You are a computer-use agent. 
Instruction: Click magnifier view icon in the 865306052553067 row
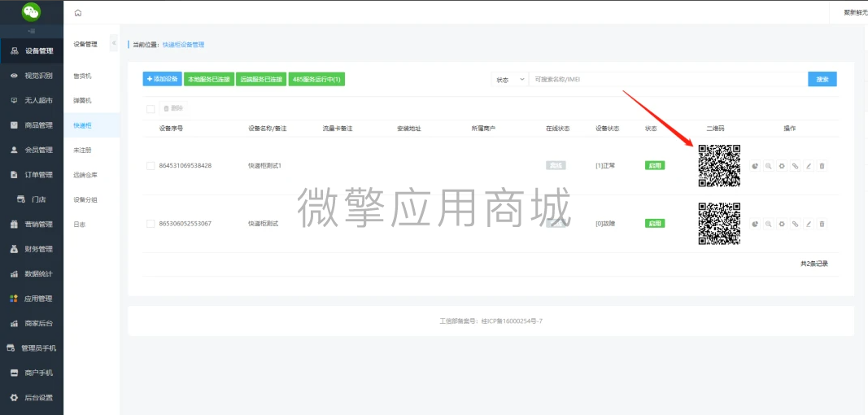tap(769, 223)
